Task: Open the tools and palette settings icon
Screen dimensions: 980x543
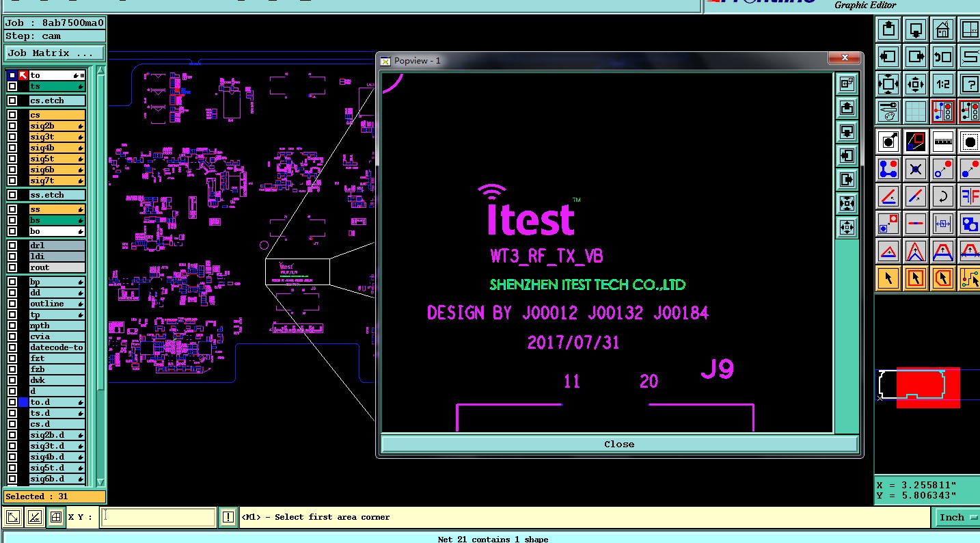Action: 888,111
